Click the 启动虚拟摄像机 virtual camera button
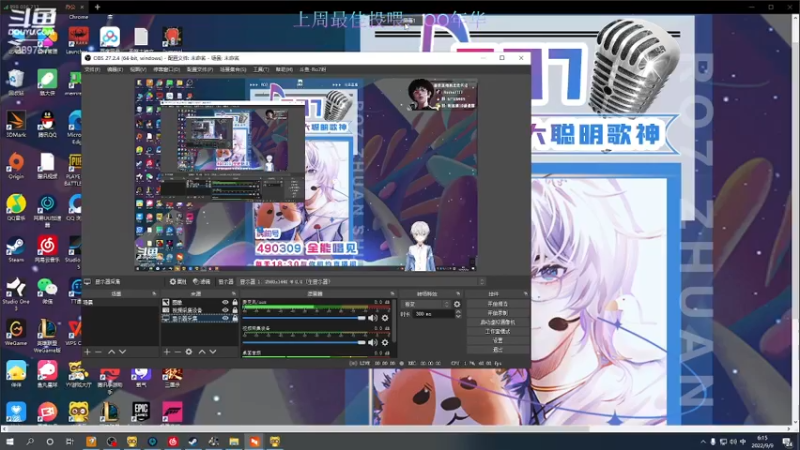 (497, 322)
